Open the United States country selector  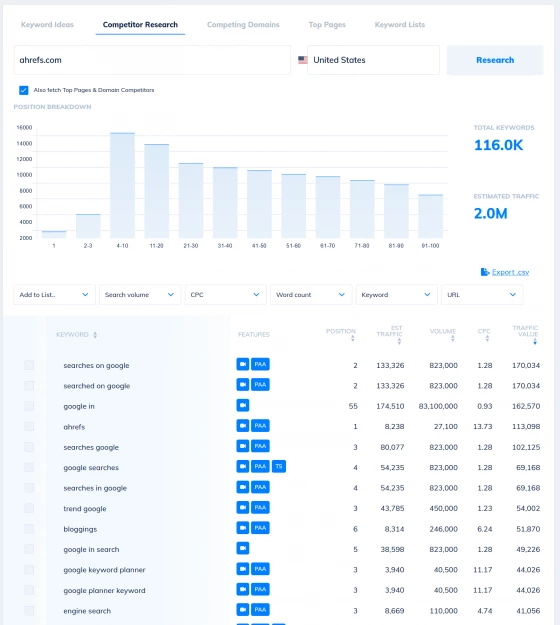pyautogui.click(x=373, y=60)
